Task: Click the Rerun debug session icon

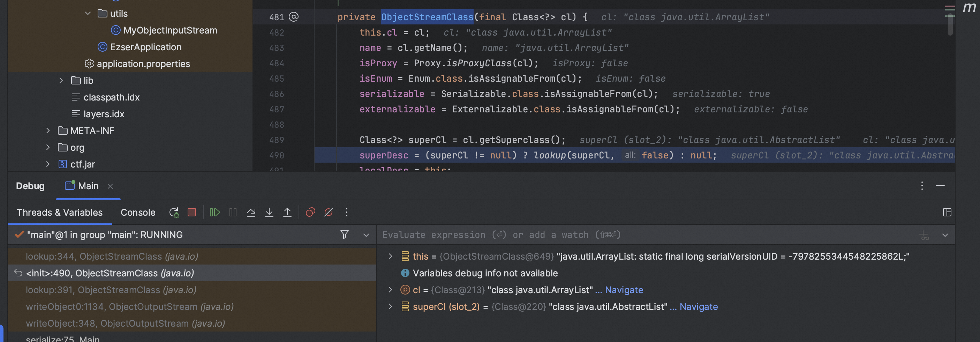Action: [174, 213]
